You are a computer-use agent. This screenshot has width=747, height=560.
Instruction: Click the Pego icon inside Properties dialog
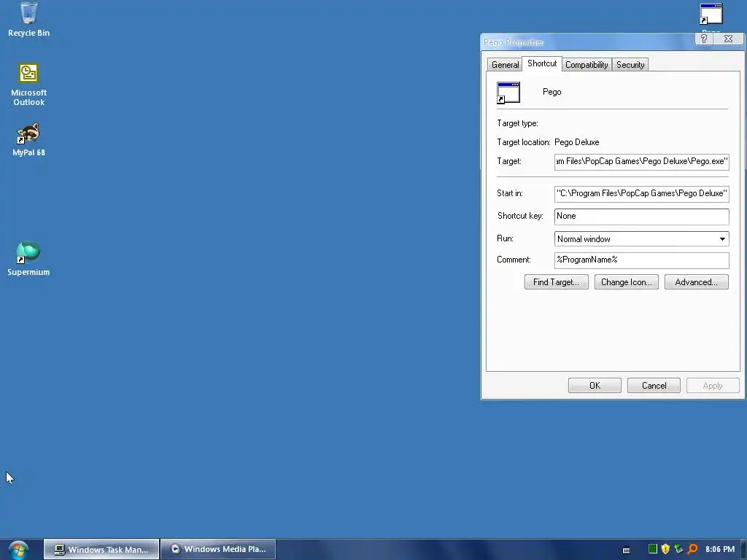click(x=508, y=93)
